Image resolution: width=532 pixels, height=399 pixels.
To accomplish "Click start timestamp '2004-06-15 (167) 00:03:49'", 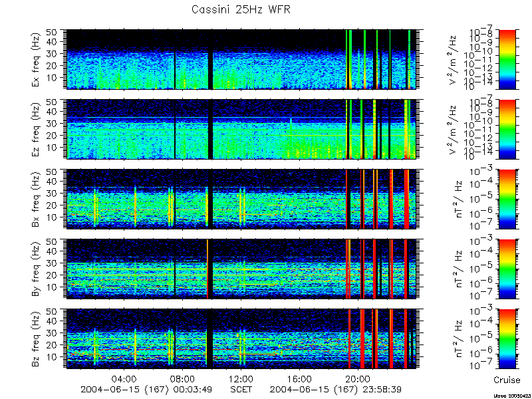I will point(146,390).
